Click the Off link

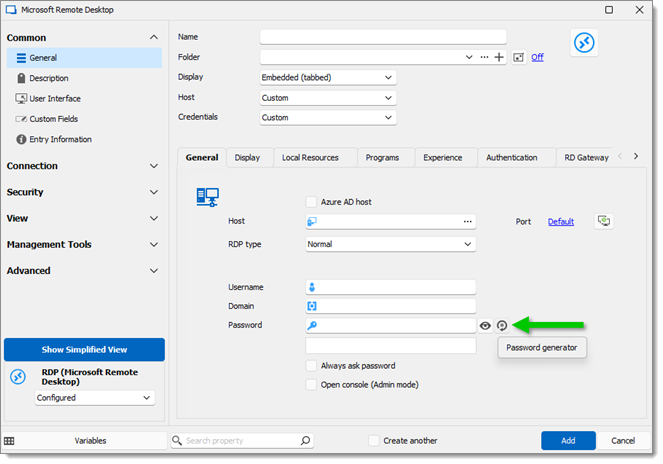[537, 57]
